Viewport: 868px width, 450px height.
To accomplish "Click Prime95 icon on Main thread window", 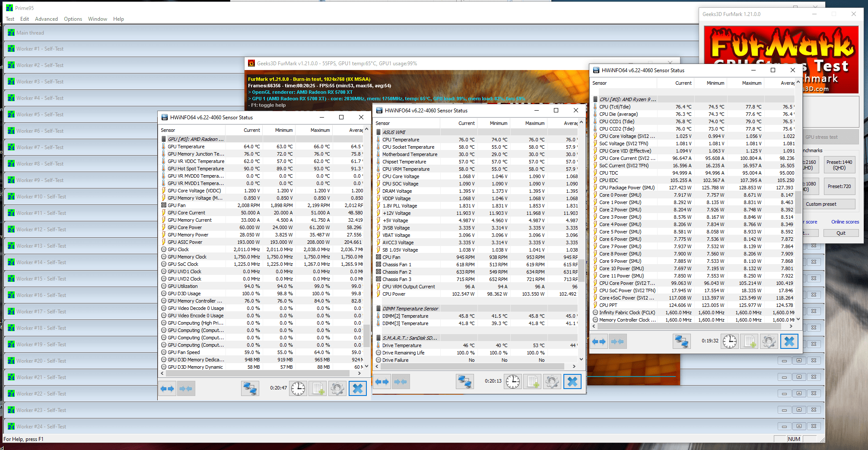I will 11,33.
